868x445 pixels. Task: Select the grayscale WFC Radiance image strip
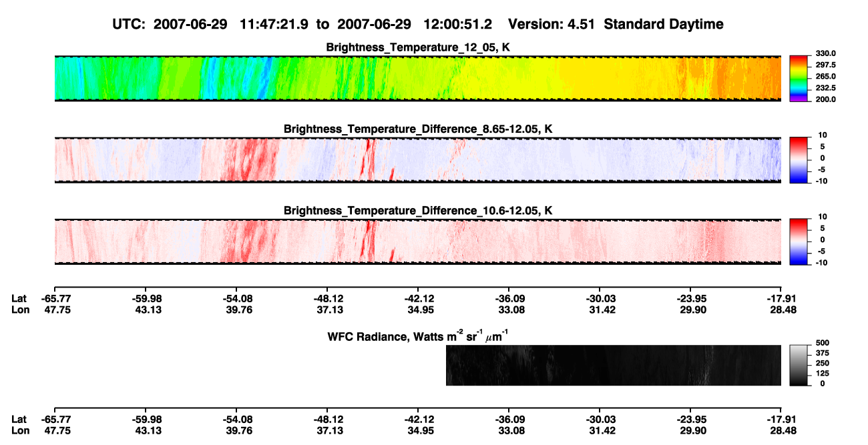(613, 365)
